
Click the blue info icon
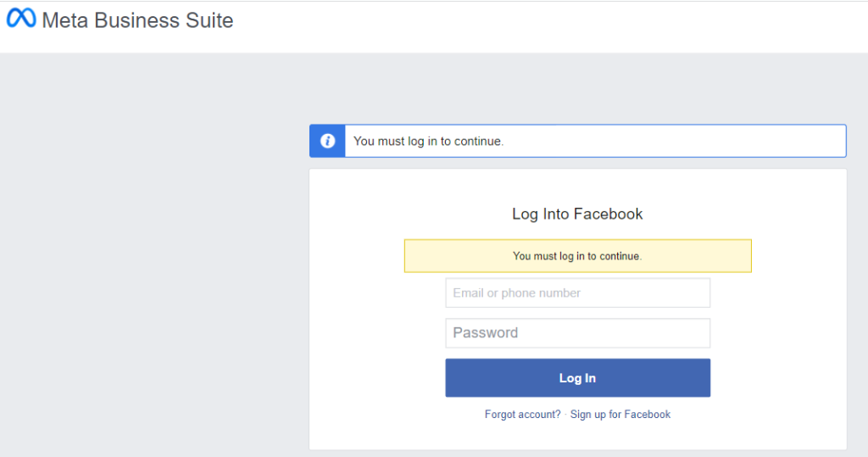coord(327,141)
